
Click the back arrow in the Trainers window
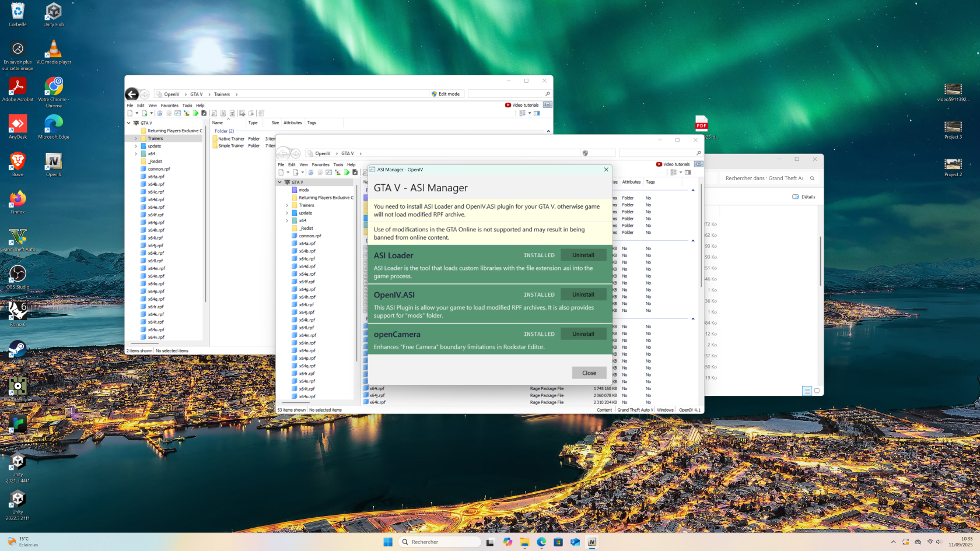[x=132, y=94]
